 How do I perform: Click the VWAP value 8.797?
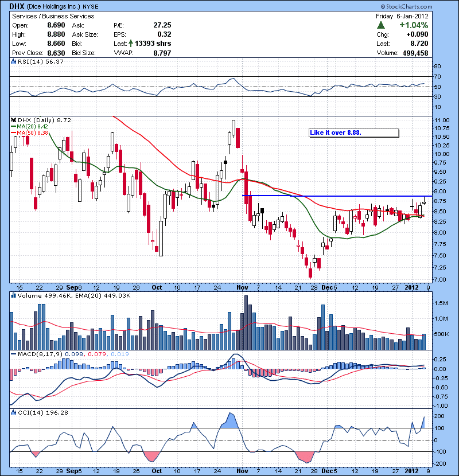tap(162, 53)
